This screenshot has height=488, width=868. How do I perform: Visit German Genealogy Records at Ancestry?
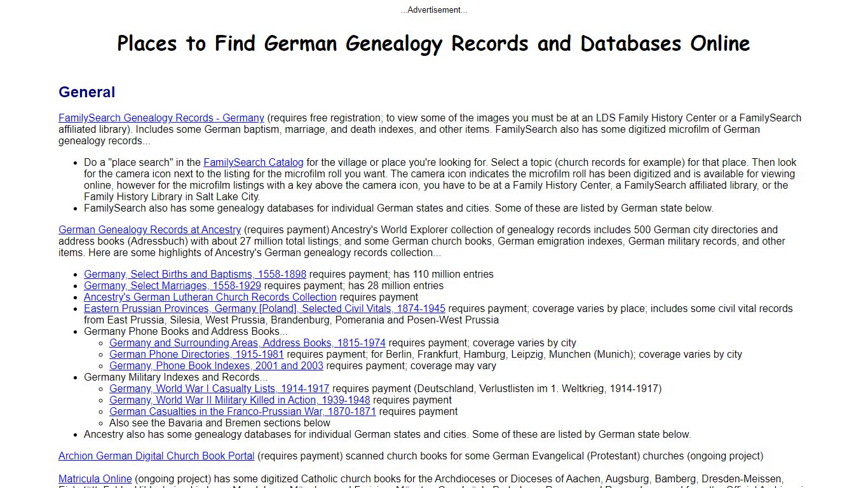(150, 230)
